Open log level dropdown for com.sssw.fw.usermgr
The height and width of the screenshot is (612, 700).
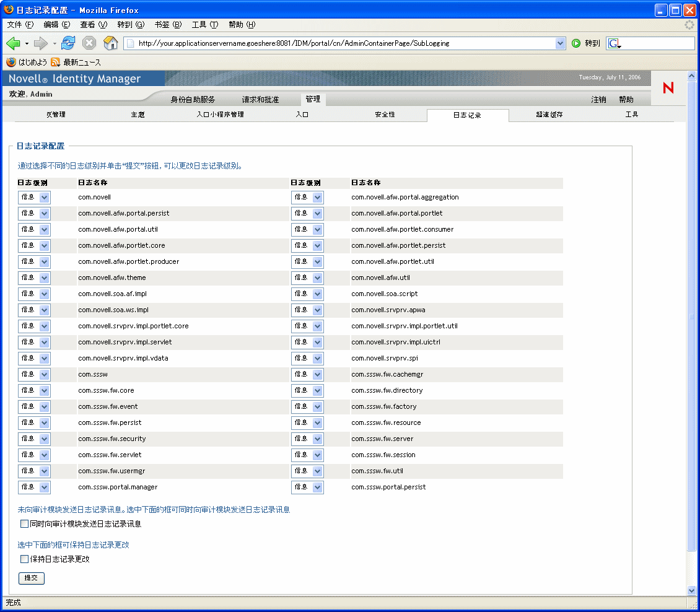(34, 471)
